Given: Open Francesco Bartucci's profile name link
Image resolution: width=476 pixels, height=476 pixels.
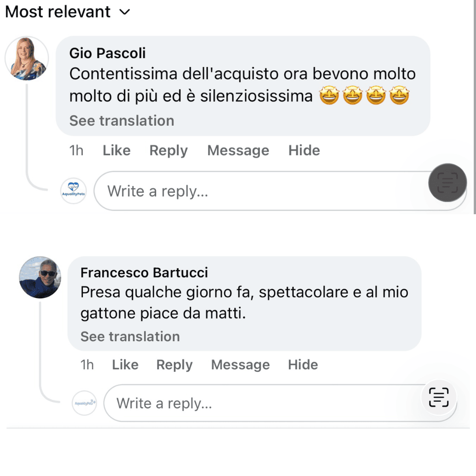Looking at the screenshot, I should click(x=144, y=273).
